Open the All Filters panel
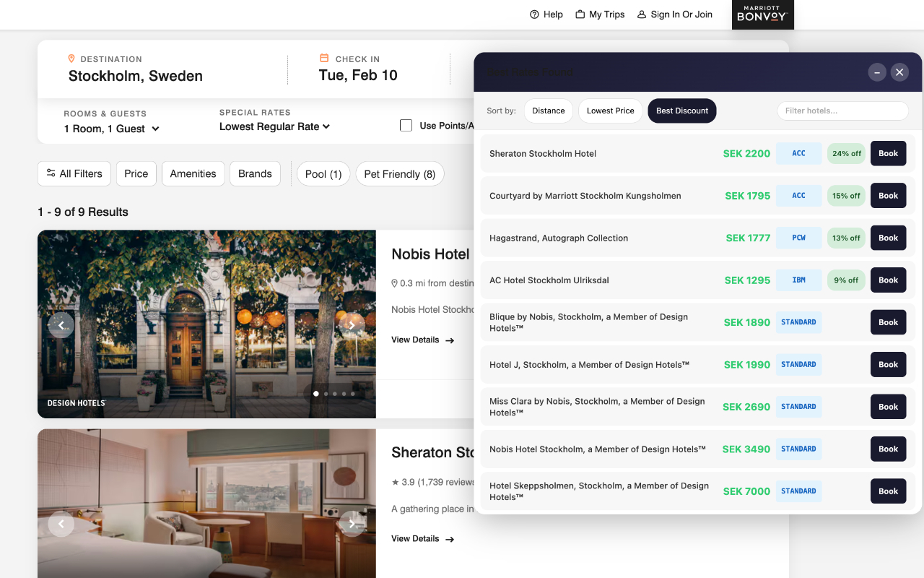924x578 pixels. (x=74, y=173)
